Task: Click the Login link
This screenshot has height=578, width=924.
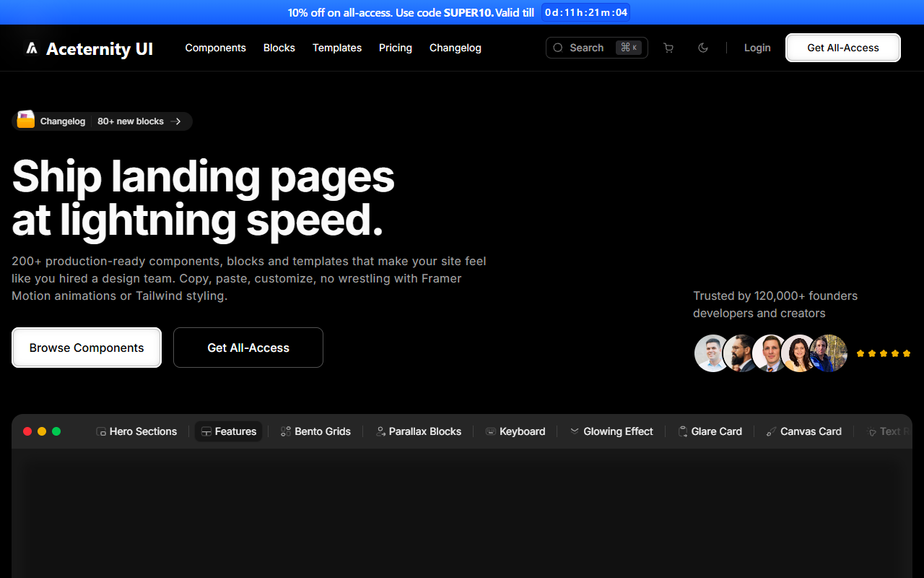Action: click(x=757, y=48)
